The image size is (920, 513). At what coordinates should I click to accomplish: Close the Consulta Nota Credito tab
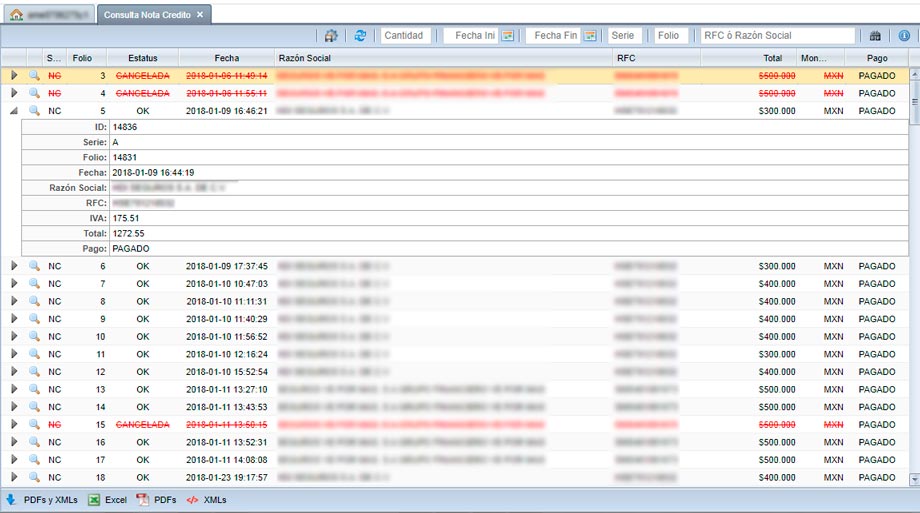tap(200, 14)
